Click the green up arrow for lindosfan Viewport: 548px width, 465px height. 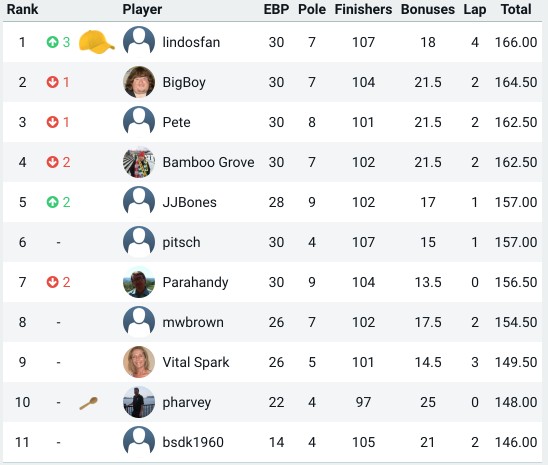[52, 42]
